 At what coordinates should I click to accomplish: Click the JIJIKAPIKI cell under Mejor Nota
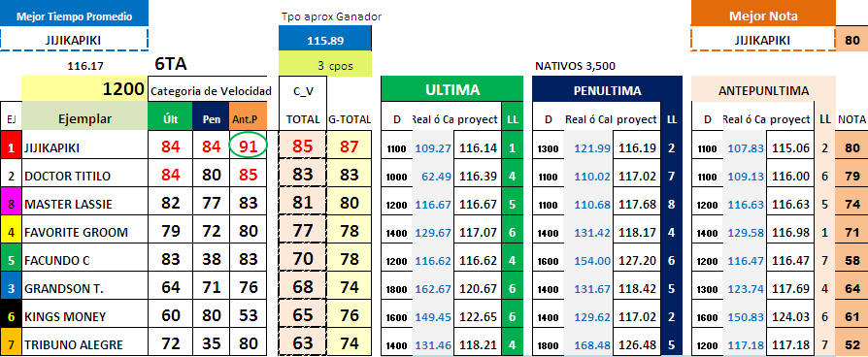point(762,40)
